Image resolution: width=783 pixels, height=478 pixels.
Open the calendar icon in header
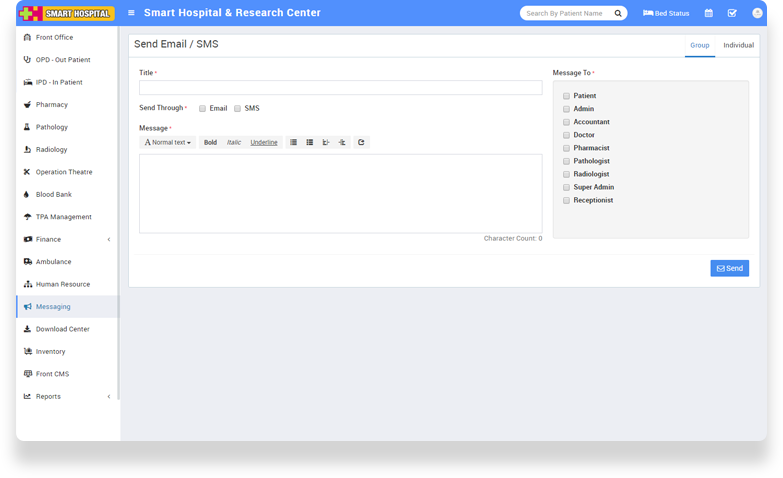[x=709, y=13]
